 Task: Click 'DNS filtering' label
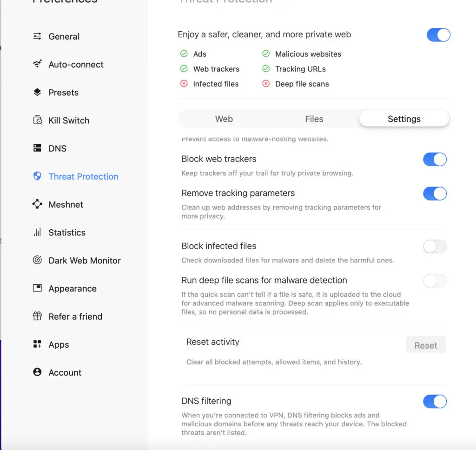(x=206, y=401)
